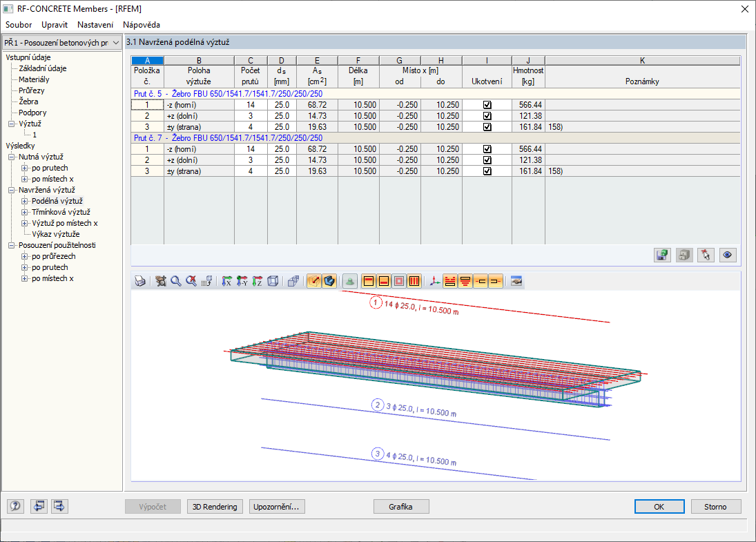Click the print graphic icon
756x542 pixels.
coord(140,281)
